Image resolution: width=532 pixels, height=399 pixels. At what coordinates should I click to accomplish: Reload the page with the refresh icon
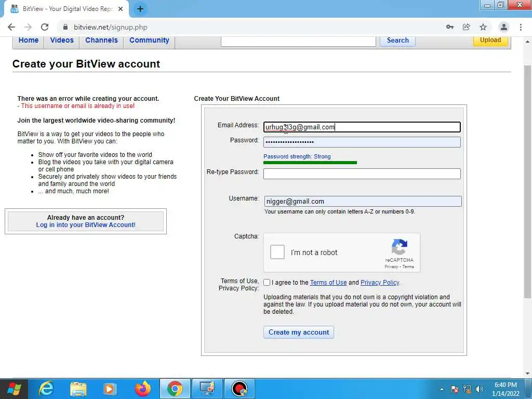[x=45, y=27]
